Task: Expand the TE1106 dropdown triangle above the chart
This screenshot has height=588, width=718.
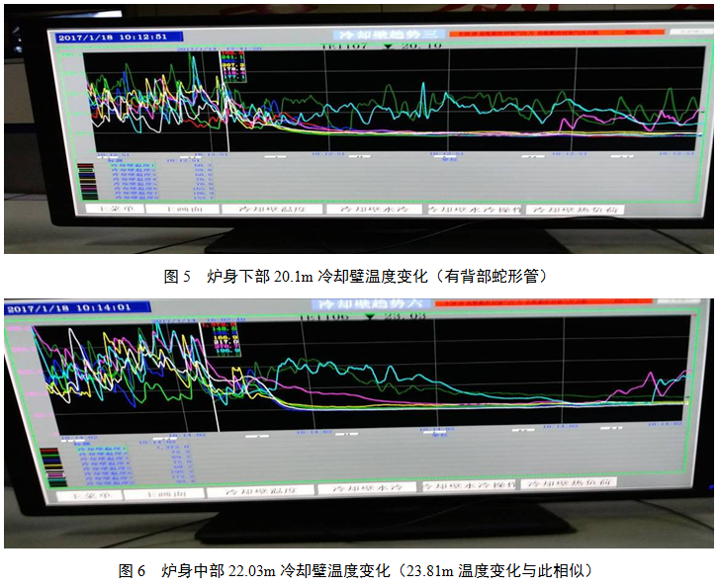Action: pyautogui.click(x=371, y=317)
